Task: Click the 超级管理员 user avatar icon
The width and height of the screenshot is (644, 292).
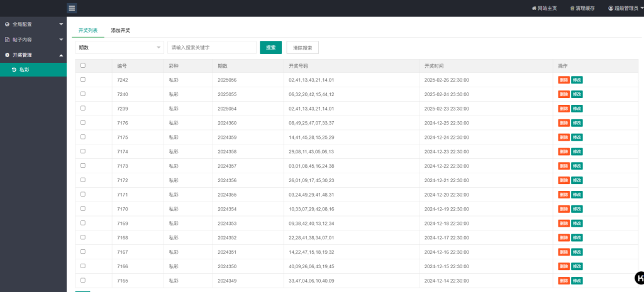Action: tap(611, 9)
